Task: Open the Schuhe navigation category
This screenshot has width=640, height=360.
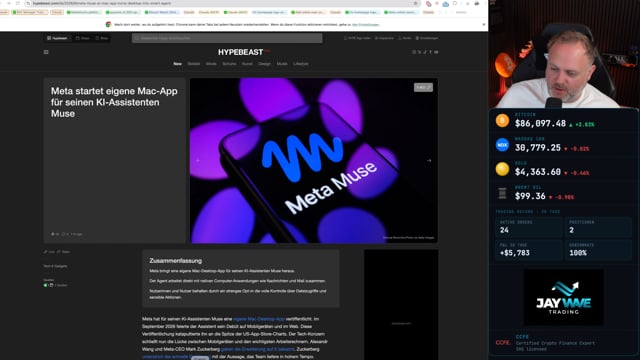Action: [229, 64]
